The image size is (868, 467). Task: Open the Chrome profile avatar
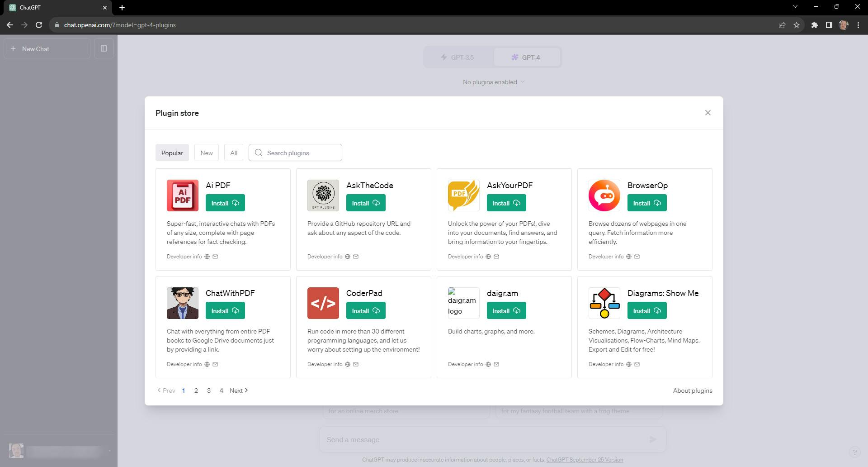844,25
